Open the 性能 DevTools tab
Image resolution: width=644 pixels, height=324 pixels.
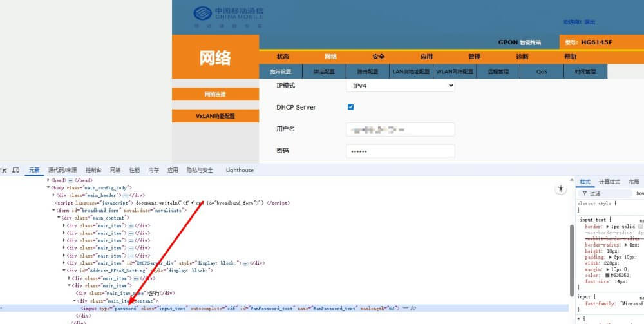[135, 170]
